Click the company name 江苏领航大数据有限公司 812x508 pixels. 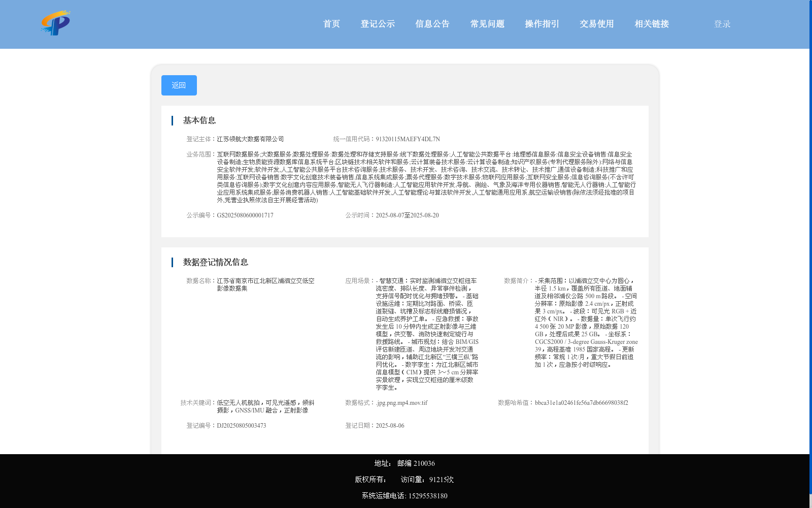coord(250,139)
